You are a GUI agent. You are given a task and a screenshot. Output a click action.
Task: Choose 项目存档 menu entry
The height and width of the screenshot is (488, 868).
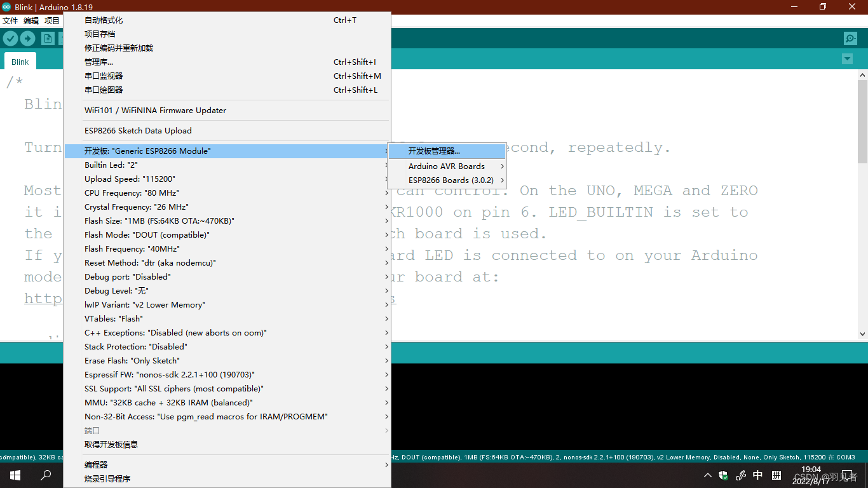coord(227,34)
